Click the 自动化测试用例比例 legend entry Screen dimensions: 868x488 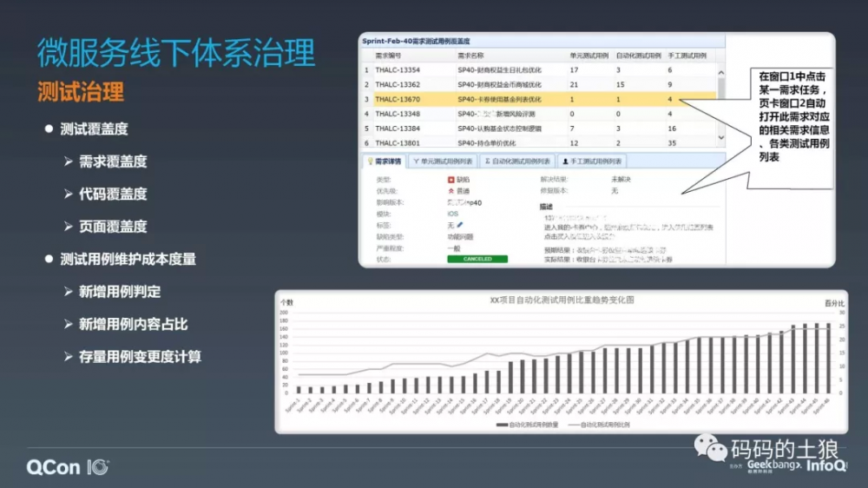[599, 425]
